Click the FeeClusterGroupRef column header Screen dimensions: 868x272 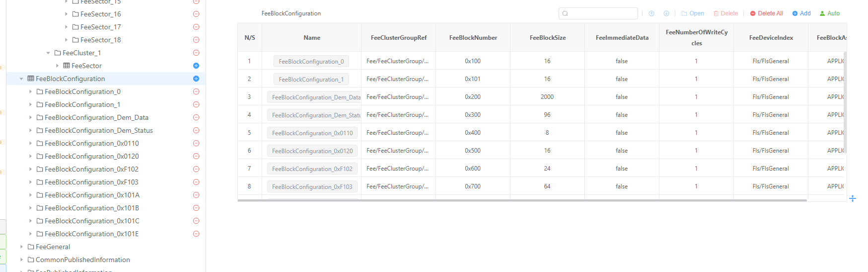399,38
